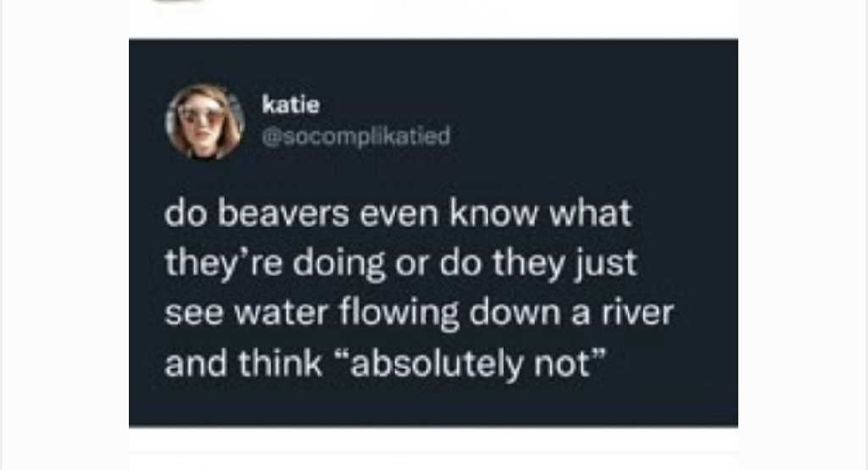The width and height of the screenshot is (868, 470).
Task: Open the @socomplikatied handle link
Action: point(356,136)
